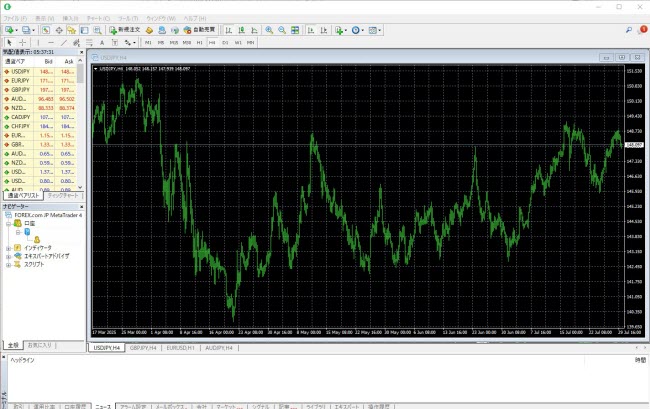Open the gold MetaEditor book icon
The width and height of the screenshot is (650, 409).
(x=149, y=30)
